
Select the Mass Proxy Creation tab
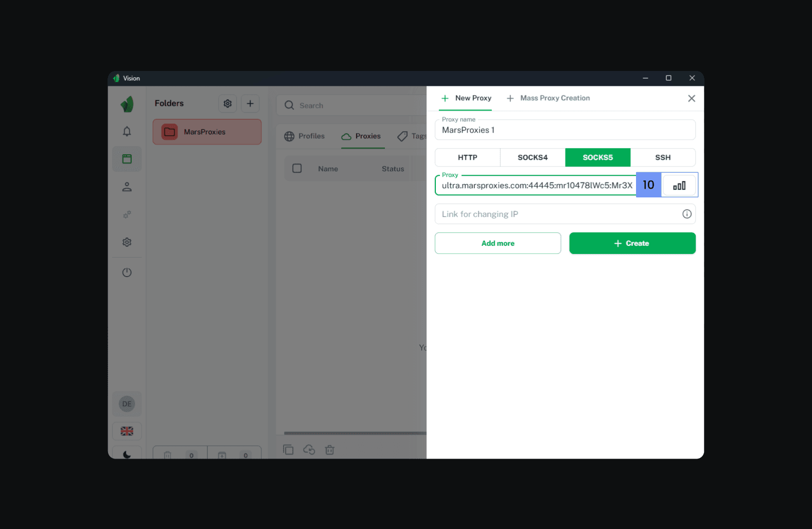tap(549, 98)
